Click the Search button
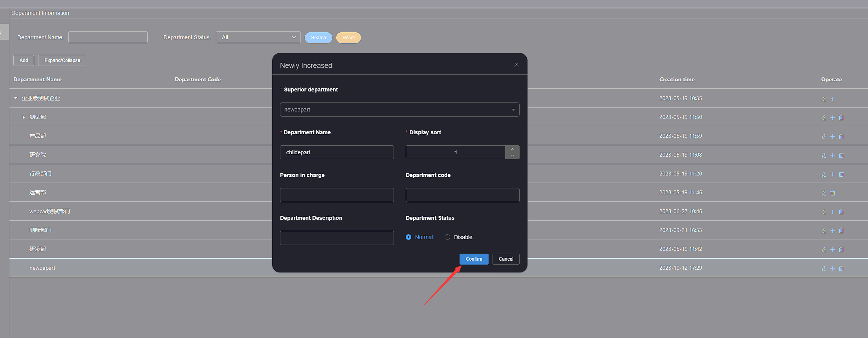This screenshot has height=338, width=868. pyautogui.click(x=319, y=38)
